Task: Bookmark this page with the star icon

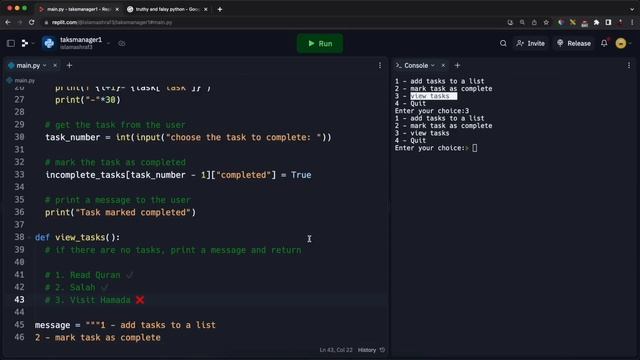Action: point(546,22)
